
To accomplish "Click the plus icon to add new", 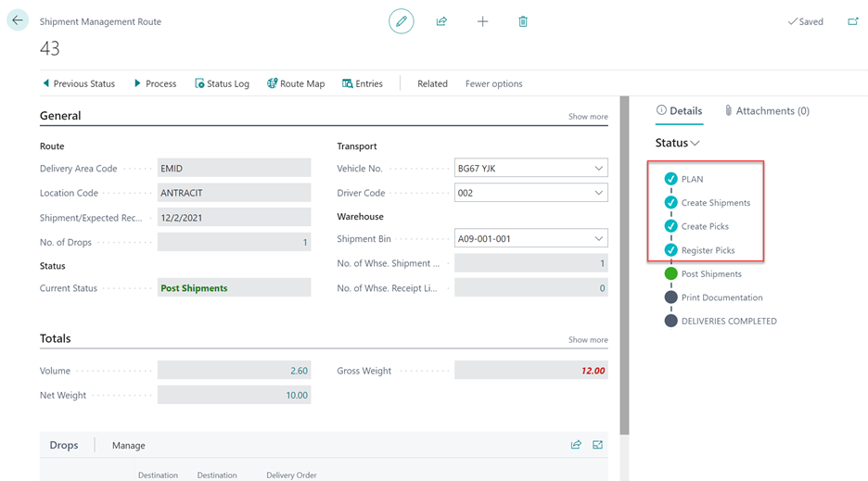I will (482, 21).
